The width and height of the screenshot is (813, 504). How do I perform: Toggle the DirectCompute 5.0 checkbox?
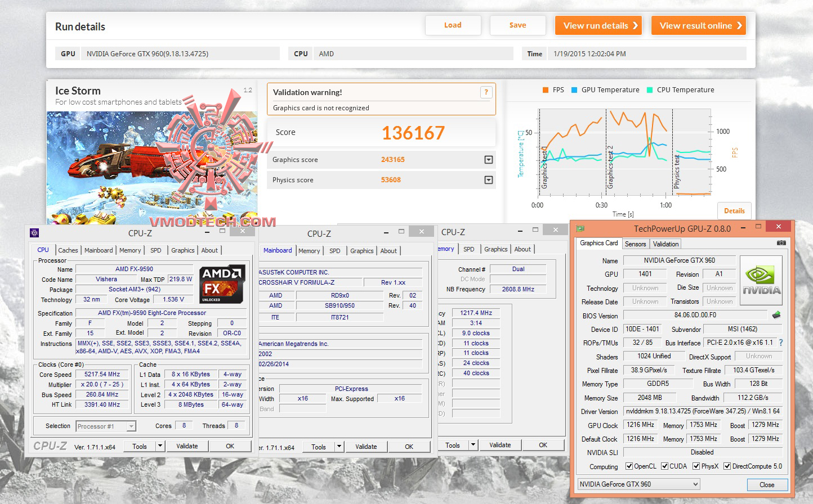point(727,466)
